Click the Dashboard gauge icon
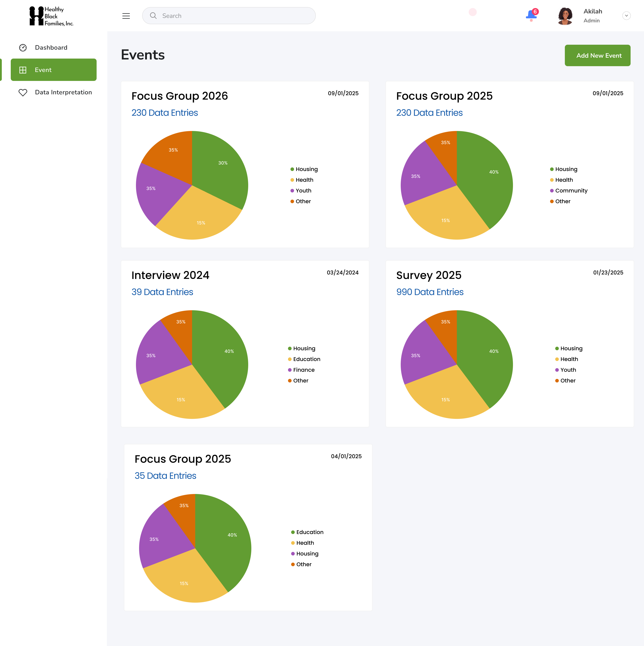Image resolution: width=644 pixels, height=646 pixels. [23, 47]
